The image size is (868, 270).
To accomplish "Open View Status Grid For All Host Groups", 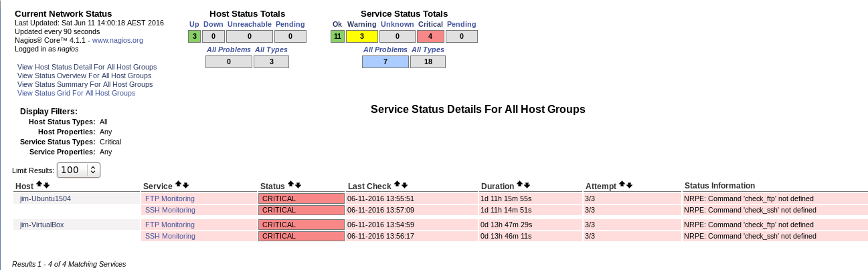I will point(76,93).
